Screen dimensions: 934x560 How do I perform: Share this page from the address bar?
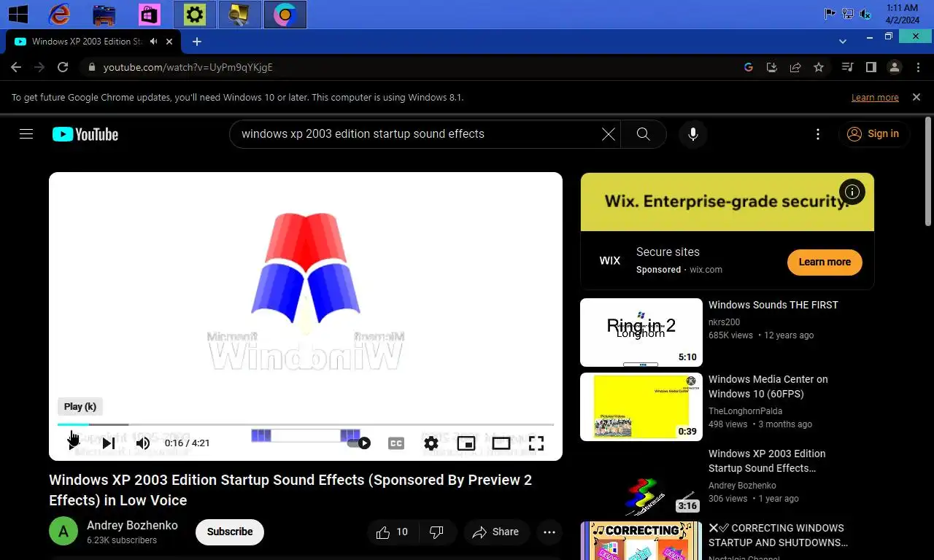(795, 67)
